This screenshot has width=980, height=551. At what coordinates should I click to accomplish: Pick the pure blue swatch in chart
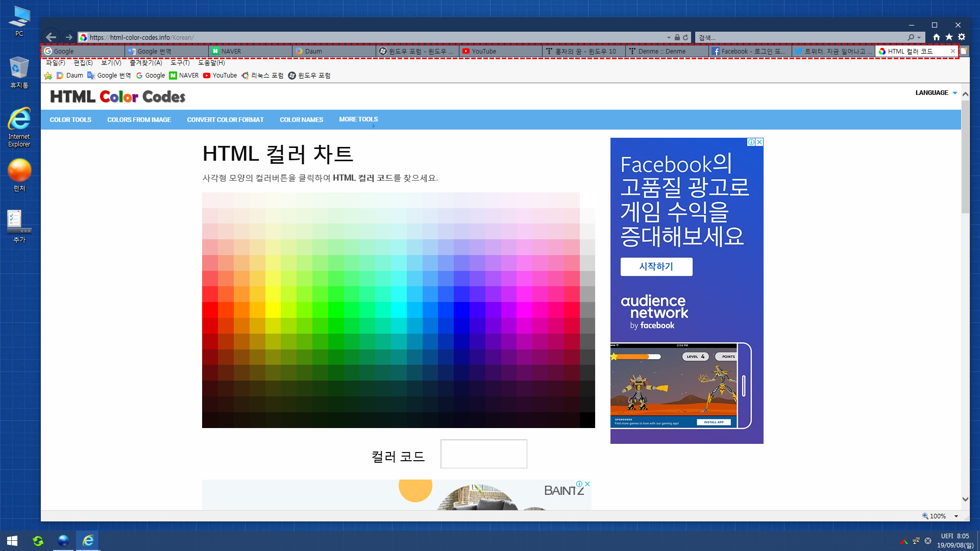tap(461, 310)
